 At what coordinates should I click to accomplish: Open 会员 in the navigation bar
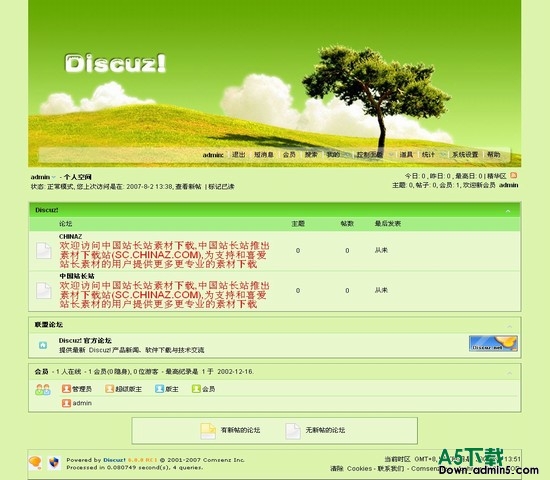289,154
